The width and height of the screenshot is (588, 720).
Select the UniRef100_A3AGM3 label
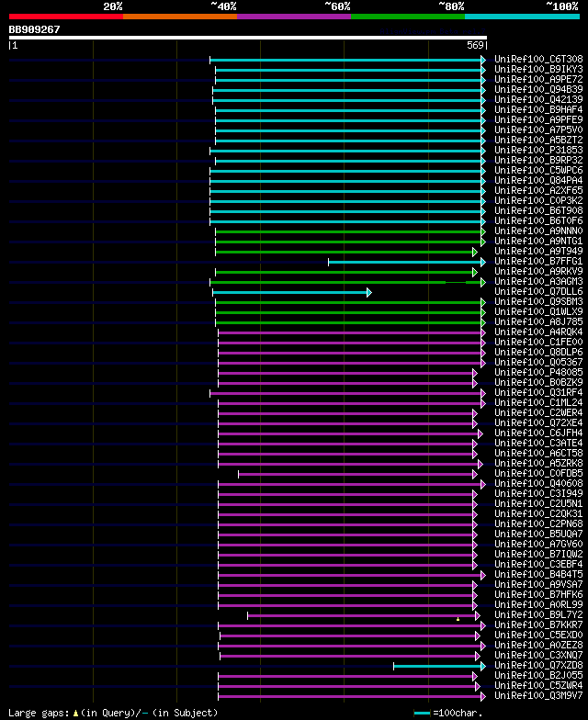[x=538, y=281]
